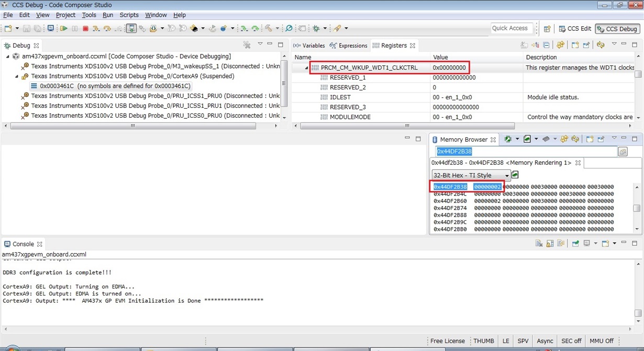Click Remove All Terminated icon in Debug view
Viewport: 644px width, 351px height.
(x=247, y=45)
